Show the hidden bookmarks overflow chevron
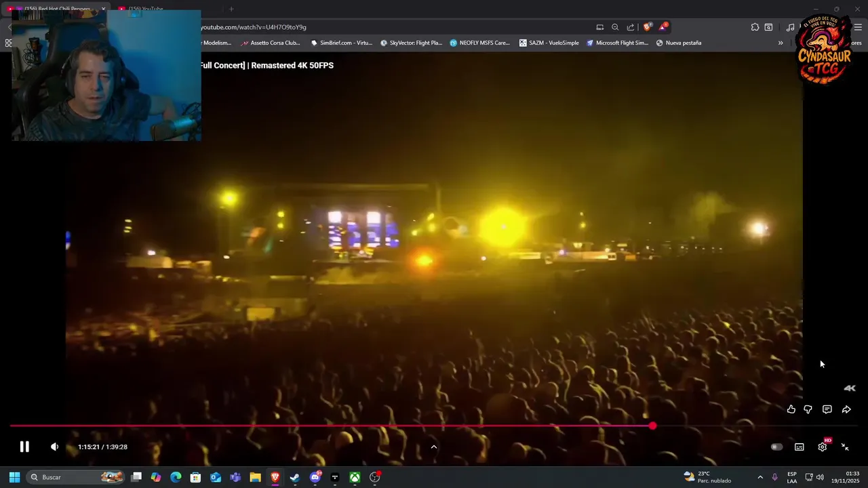Screen dimensions: 868x488 [x=781, y=43]
